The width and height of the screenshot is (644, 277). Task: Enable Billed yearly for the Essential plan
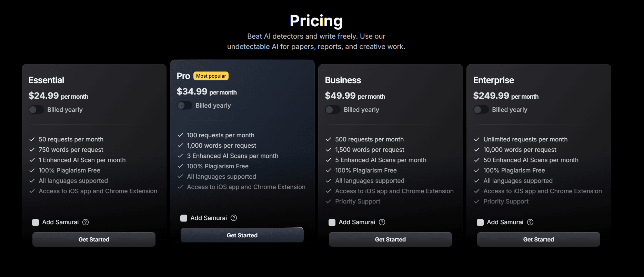click(36, 109)
